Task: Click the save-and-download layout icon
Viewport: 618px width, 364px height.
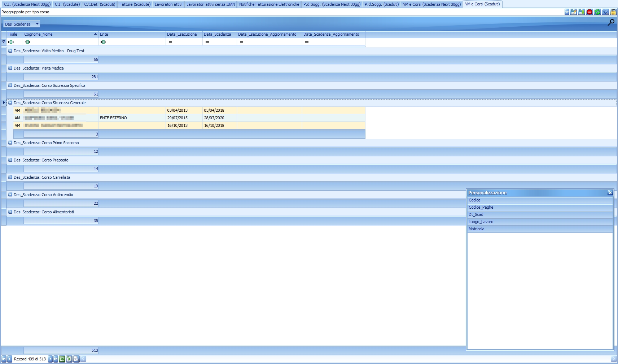Action: tap(582, 12)
